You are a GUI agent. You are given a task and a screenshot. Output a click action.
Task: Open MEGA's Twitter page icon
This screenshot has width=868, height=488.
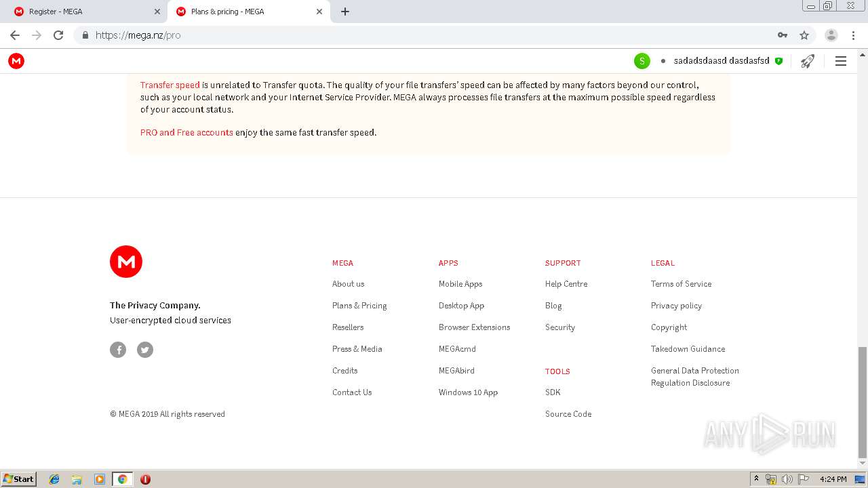tap(145, 350)
